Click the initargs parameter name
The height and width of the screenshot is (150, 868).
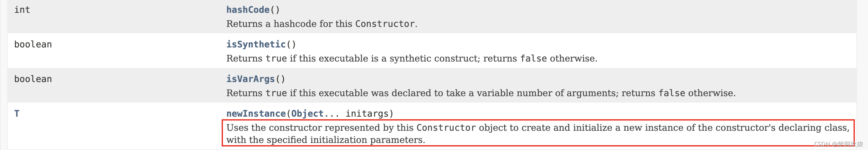pos(367,114)
